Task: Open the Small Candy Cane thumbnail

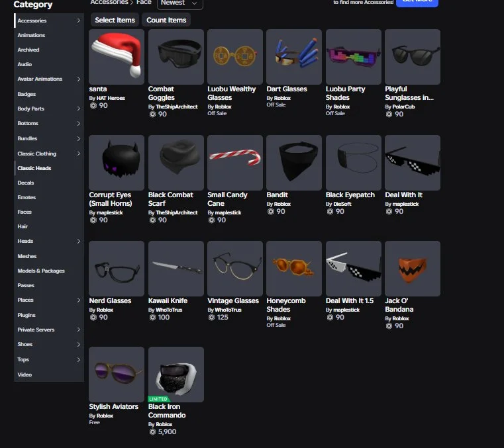Action: pyautogui.click(x=235, y=163)
